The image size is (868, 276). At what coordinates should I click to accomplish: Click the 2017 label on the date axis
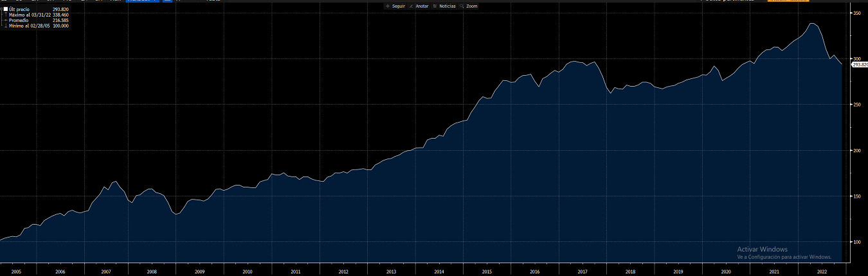point(583,272)
